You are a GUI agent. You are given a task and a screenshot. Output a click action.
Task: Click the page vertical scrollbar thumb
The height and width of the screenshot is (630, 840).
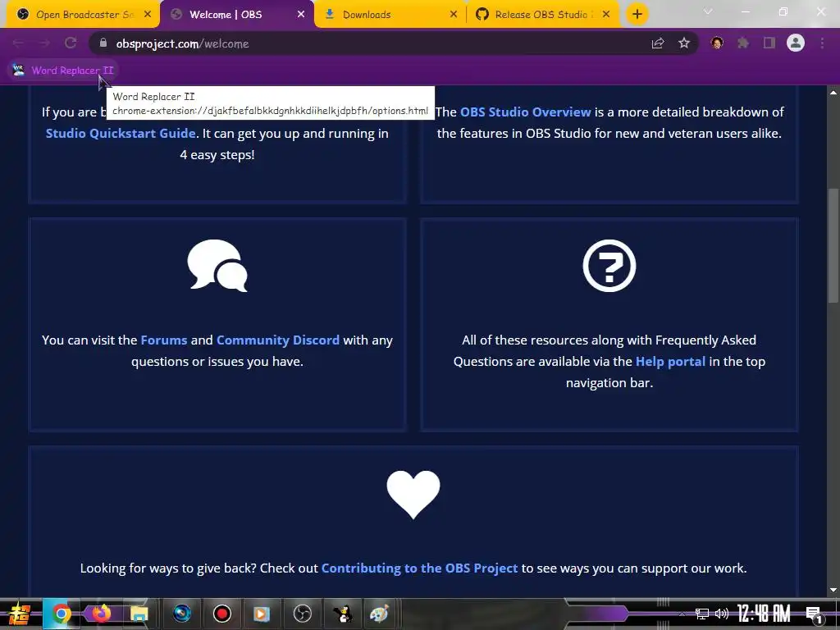pyautogui.click(x=833, y=245)
